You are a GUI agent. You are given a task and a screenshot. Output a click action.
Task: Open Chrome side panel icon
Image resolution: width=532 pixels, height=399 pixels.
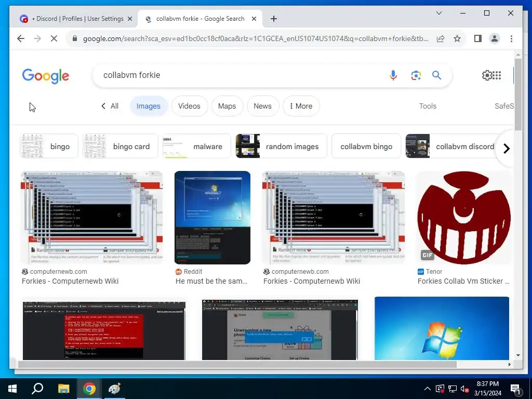tap(478, 38)
